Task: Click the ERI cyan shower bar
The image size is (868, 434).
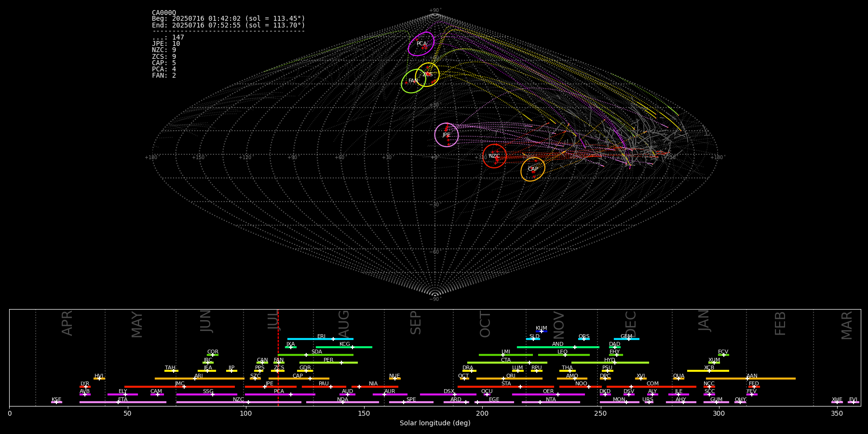Action: tap(320, 339)
